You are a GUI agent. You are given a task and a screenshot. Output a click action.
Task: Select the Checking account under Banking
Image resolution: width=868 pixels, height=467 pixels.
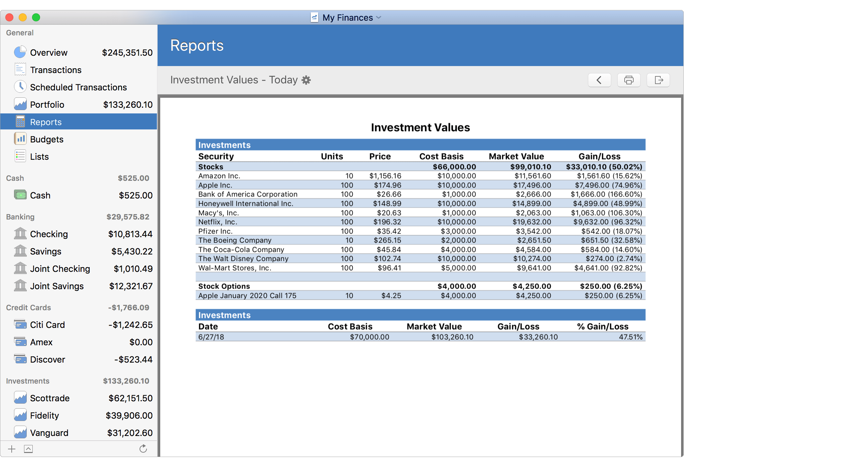(x=49, y=234)
